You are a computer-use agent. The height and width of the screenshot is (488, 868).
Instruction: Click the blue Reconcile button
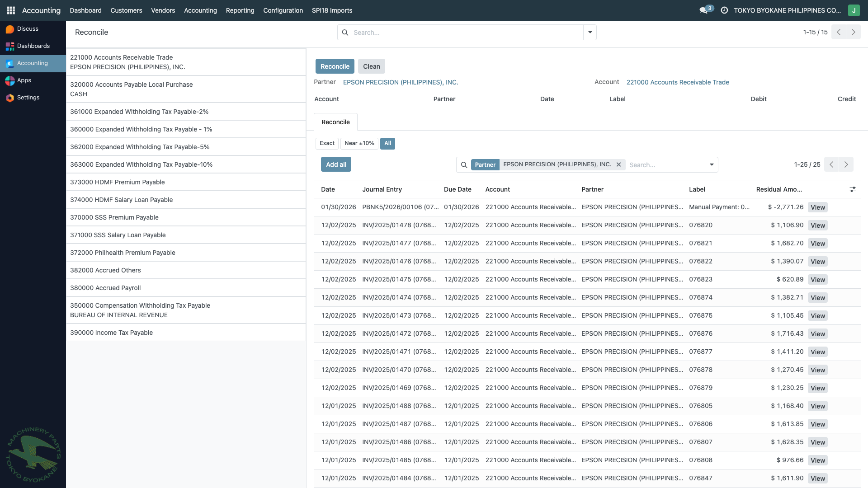pos(335,66)
